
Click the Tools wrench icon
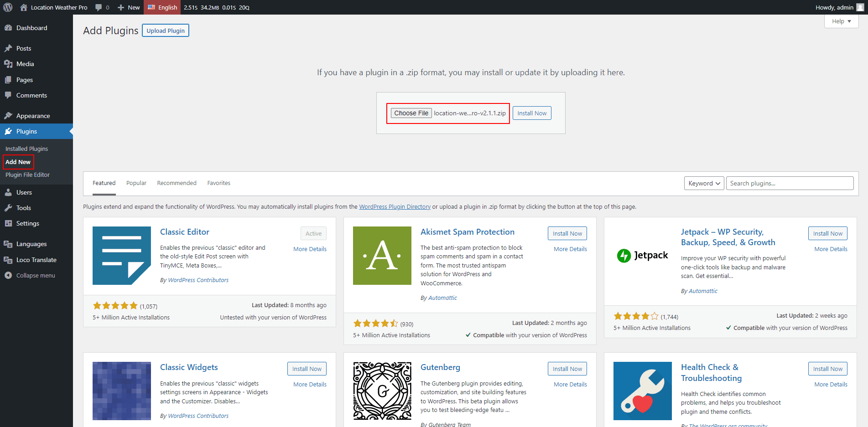pyautogui.click(x=8, y=208)
